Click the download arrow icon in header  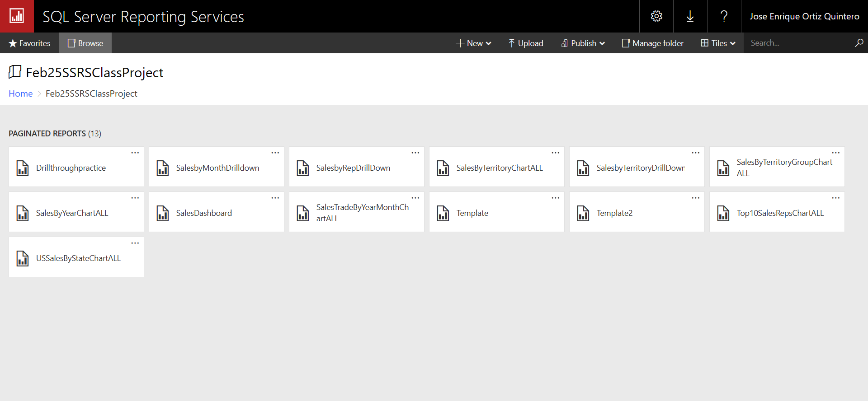[x=690, y=16]
